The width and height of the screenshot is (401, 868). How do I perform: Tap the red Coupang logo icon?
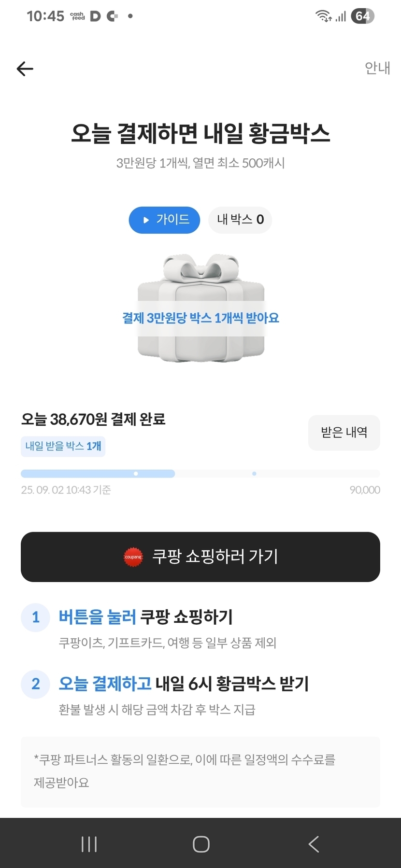tap(133, 557)
